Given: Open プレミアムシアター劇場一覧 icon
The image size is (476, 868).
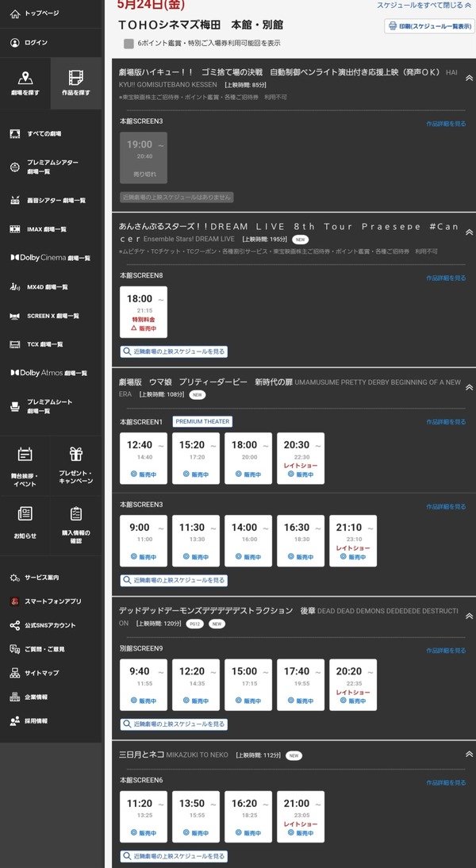Looking at the screenshot, I should 15,167.
